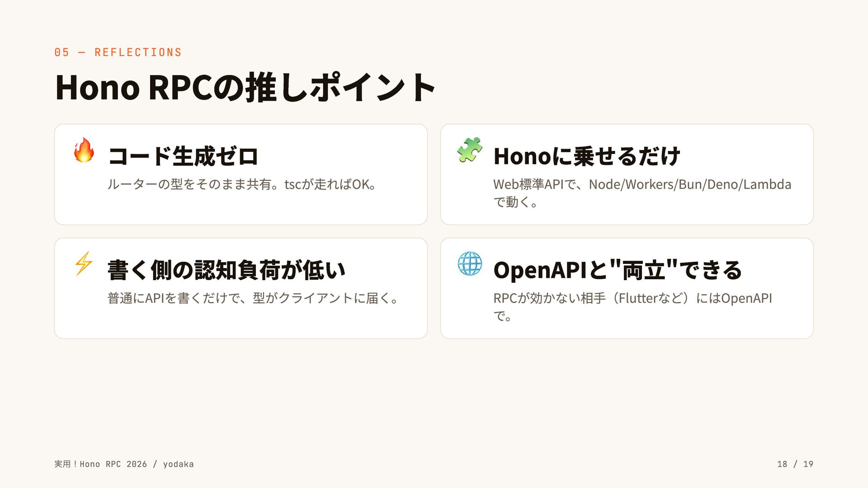Select the 'Honoに乗せるだけ' card heading
Screen dimensions: 868x488
[587, 156]
